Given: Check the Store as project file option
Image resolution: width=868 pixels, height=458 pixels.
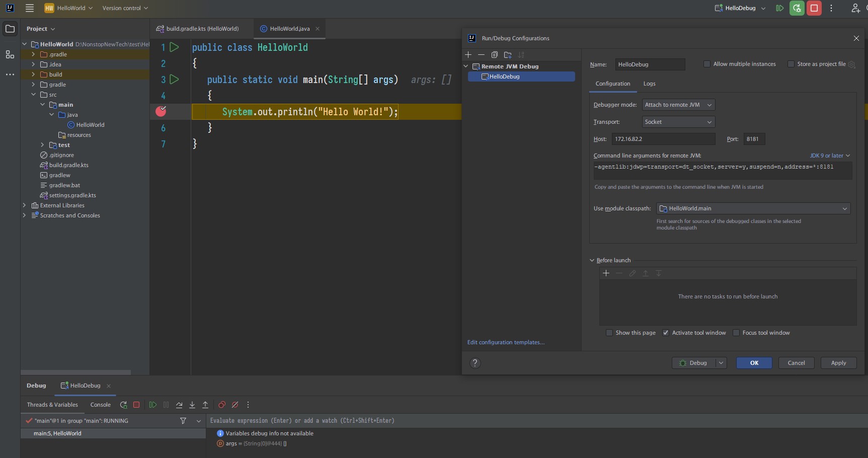Looking at the screenshot, I should (791, 64).
